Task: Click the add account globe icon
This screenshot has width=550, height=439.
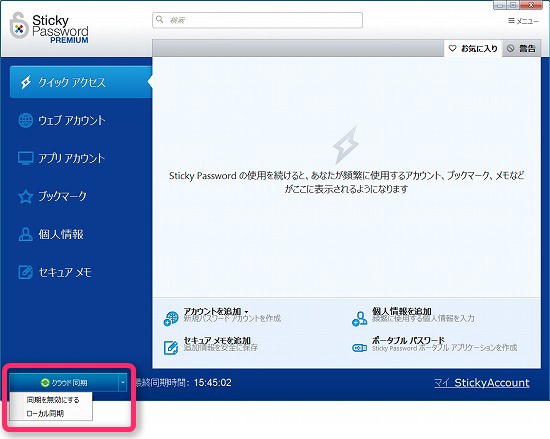Action: click(171, 318)
